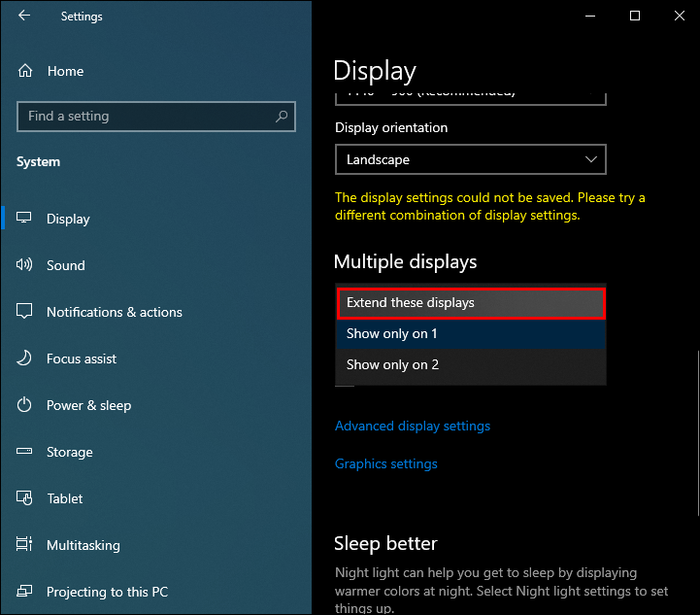
Task: Click the Sleep better heading
Action: pos(385,543)
